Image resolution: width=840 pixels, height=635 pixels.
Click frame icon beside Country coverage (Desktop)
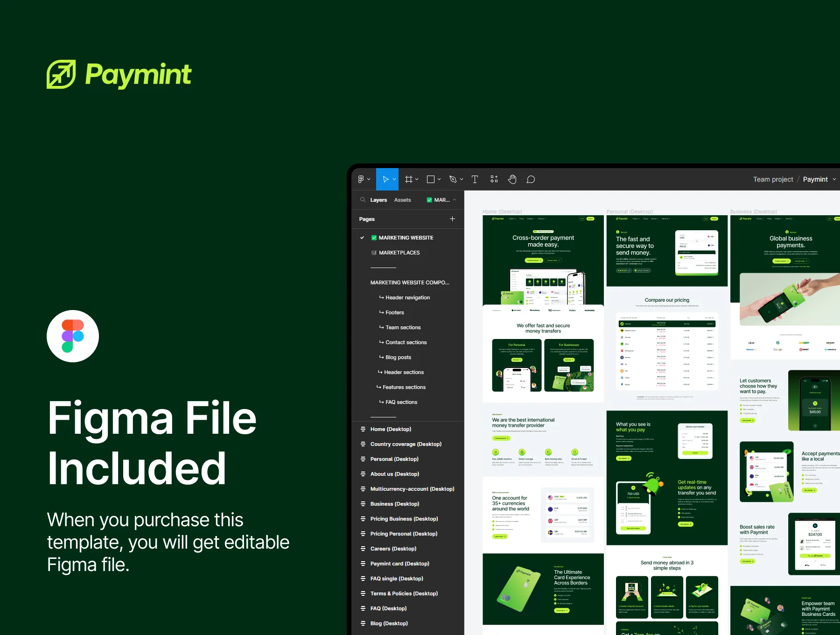(363, 444)
